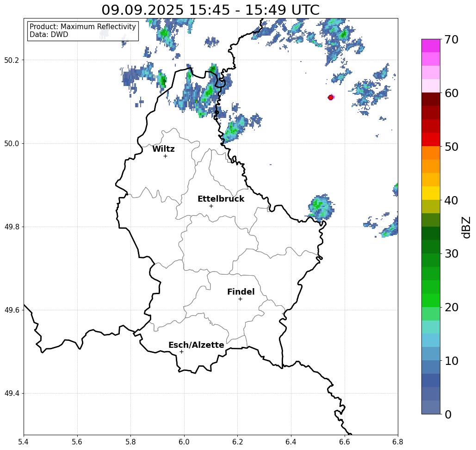Click the longitude tick label 6.4
The image size is (476, 450).
(291, 442)
